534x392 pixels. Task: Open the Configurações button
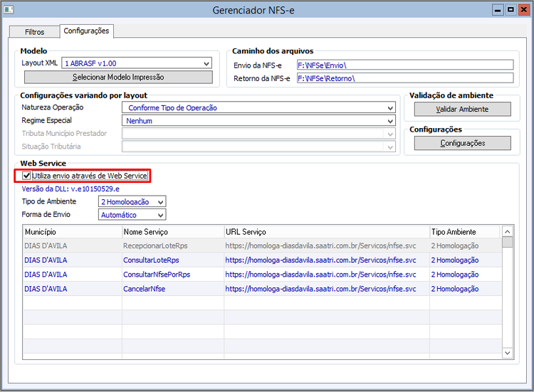pyautogui.click(x=462, y=143)
